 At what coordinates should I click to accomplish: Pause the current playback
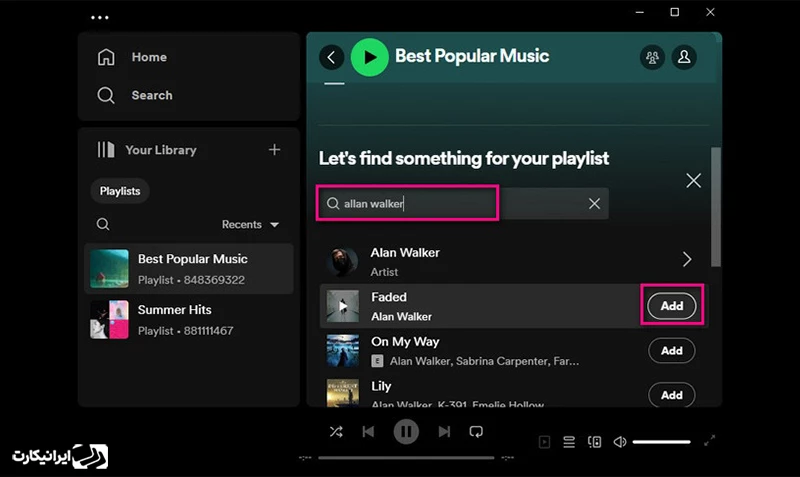tap(406, 432)
